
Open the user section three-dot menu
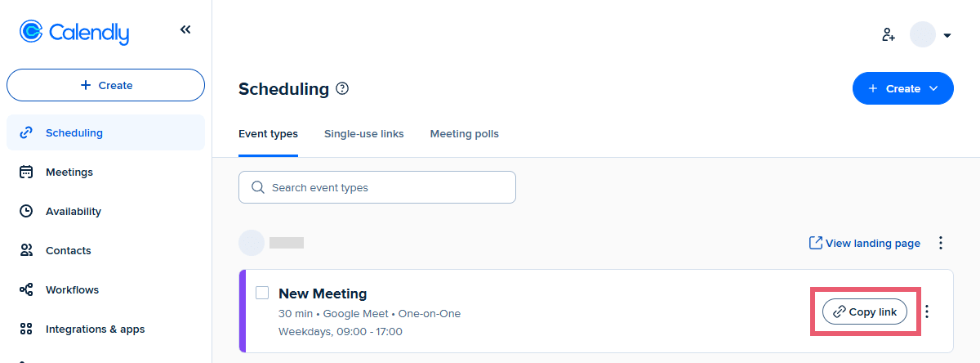click(x=941, y=243)
